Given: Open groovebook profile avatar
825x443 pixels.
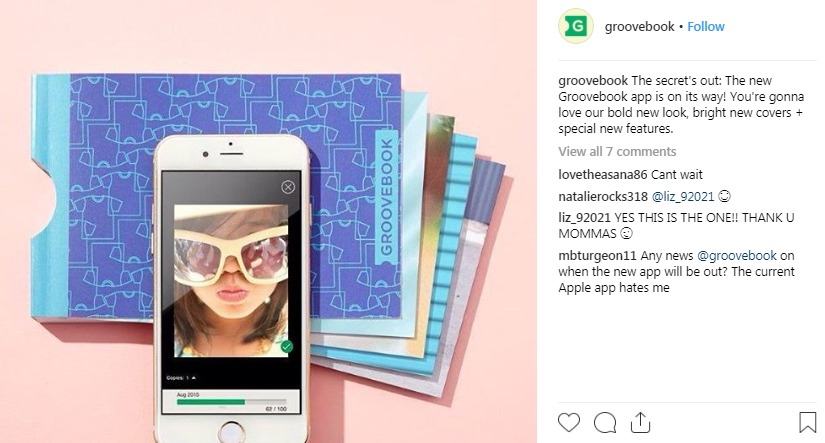Looking at the screenshot, I should coord(576,26).
